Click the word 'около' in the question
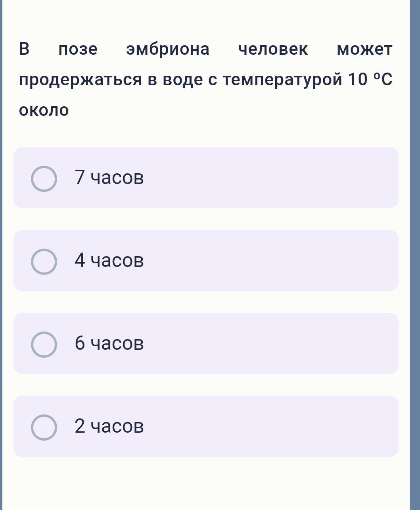 (x=44, y=110)
